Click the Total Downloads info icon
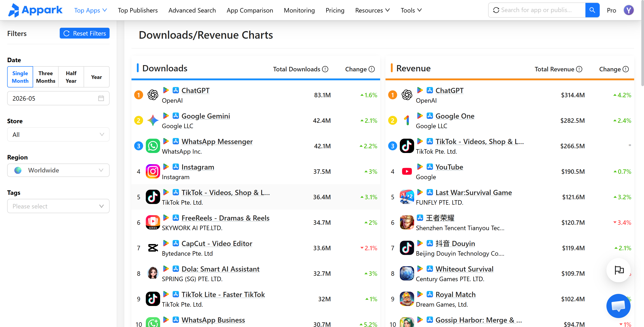 point(325,69)
